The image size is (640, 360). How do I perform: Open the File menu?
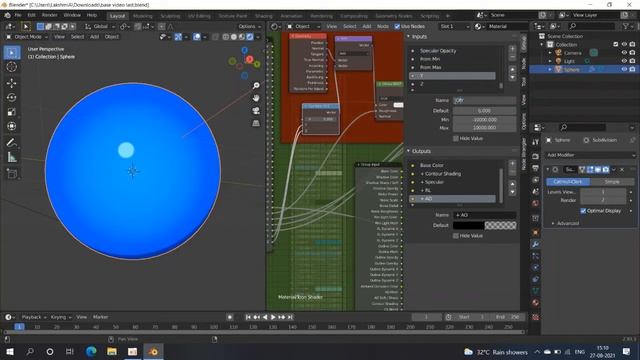(18, 15)
